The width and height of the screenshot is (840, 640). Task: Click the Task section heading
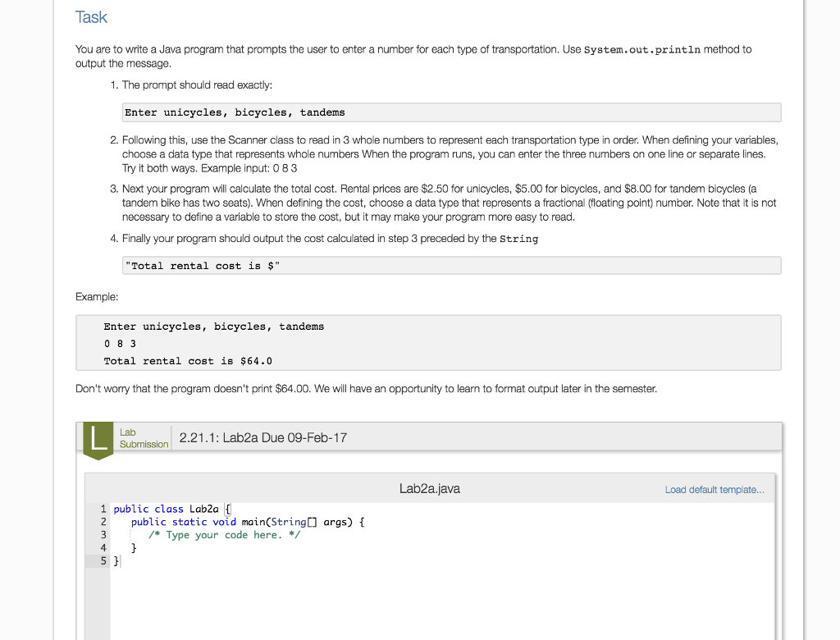point(91,17)
